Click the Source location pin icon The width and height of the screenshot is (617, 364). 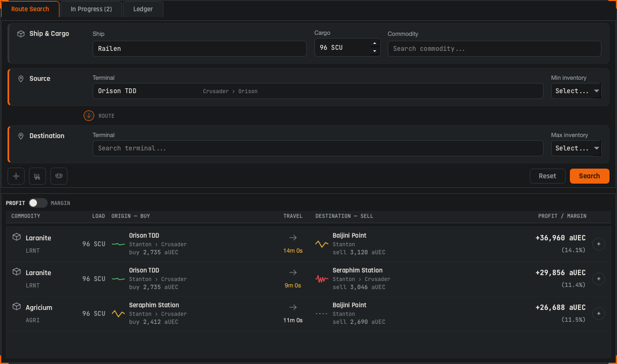[21, 79]
